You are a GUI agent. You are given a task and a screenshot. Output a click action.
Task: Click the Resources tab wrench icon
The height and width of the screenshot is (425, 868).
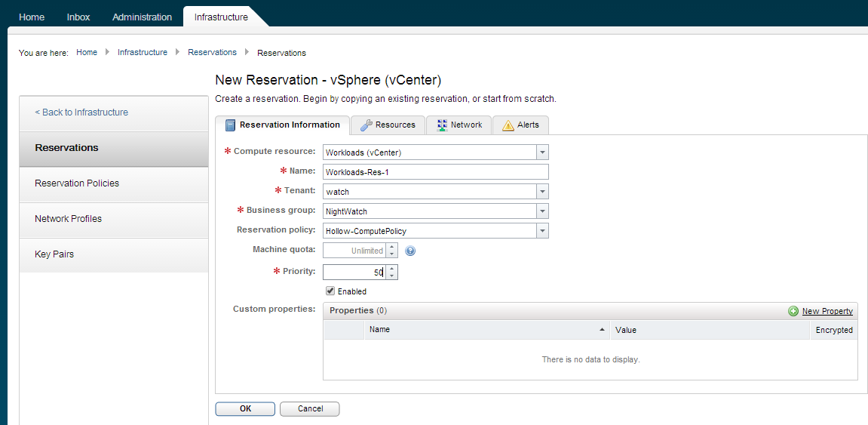coord(366,125)
